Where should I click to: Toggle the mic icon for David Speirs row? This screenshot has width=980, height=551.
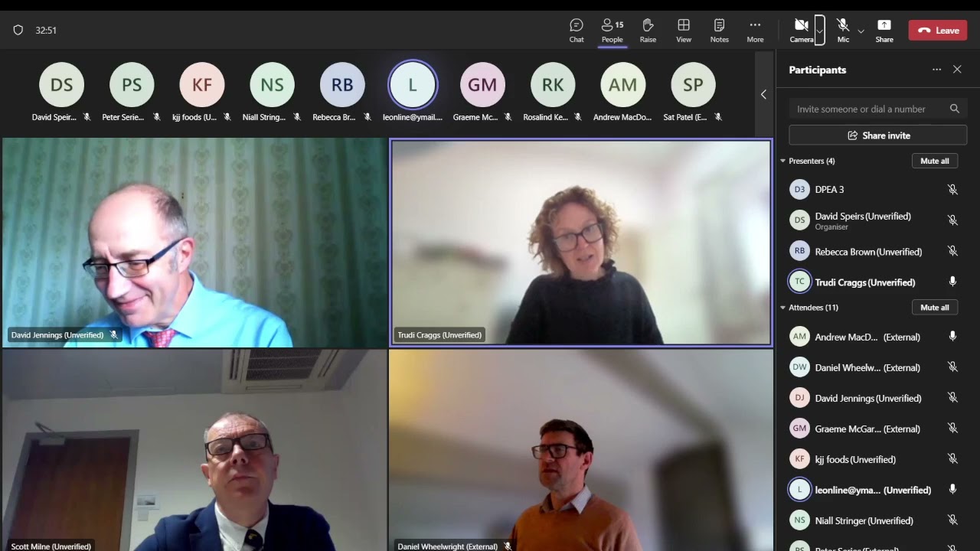[952, 220]
